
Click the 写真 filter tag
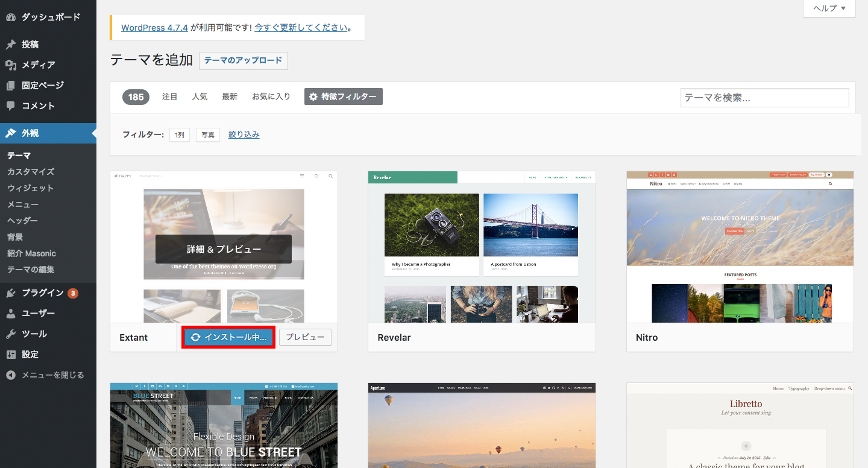208,135
